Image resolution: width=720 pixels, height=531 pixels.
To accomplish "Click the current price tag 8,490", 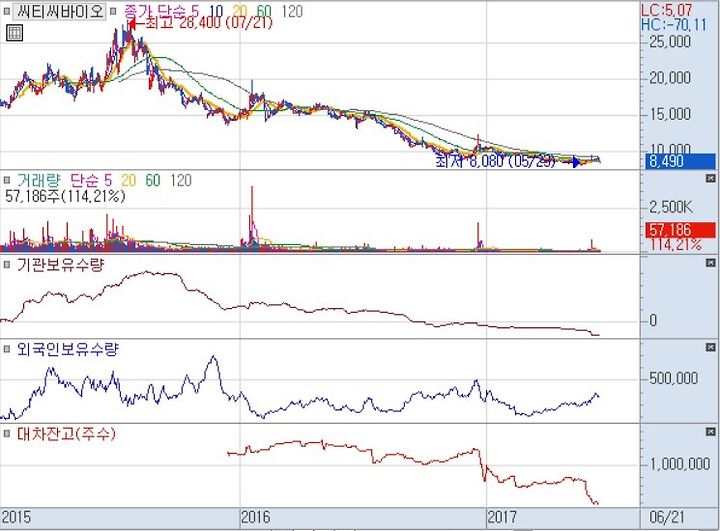I will (x=681, y=161).
